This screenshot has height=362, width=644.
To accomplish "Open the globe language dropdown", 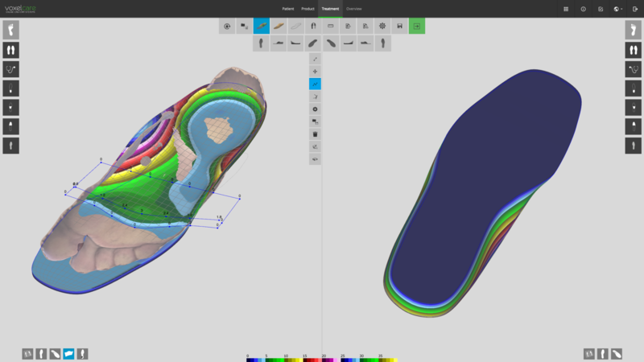I will pos(618,9).
